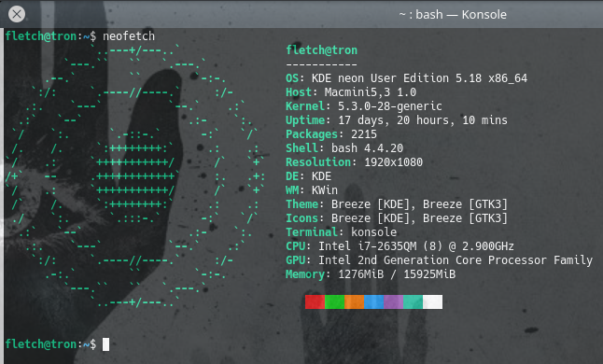Click the Terminal line konsole
The width and height of the screenshot is (603, 364).
[341, 232]
